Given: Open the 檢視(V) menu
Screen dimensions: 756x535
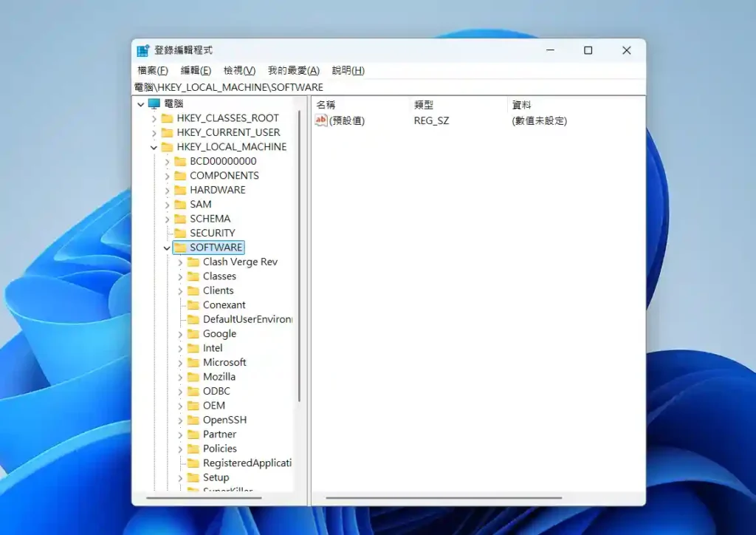Looking at the screenshot, I should (x=239, y=70).
